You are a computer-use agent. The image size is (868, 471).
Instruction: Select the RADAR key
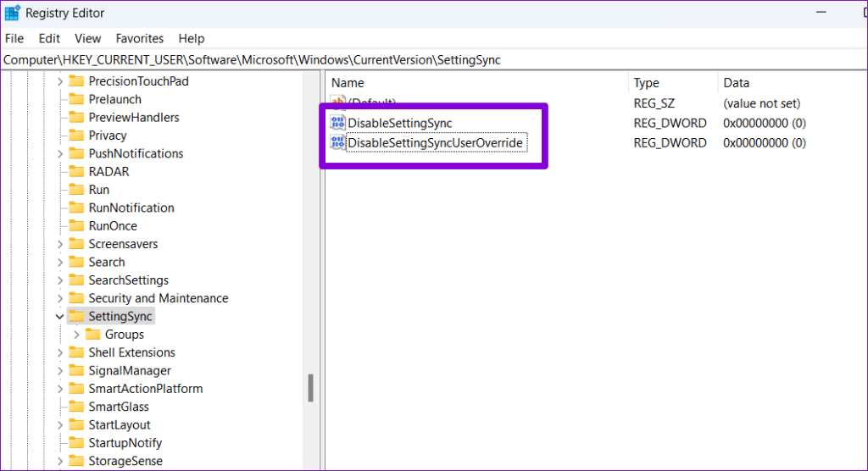coord(109,172)
